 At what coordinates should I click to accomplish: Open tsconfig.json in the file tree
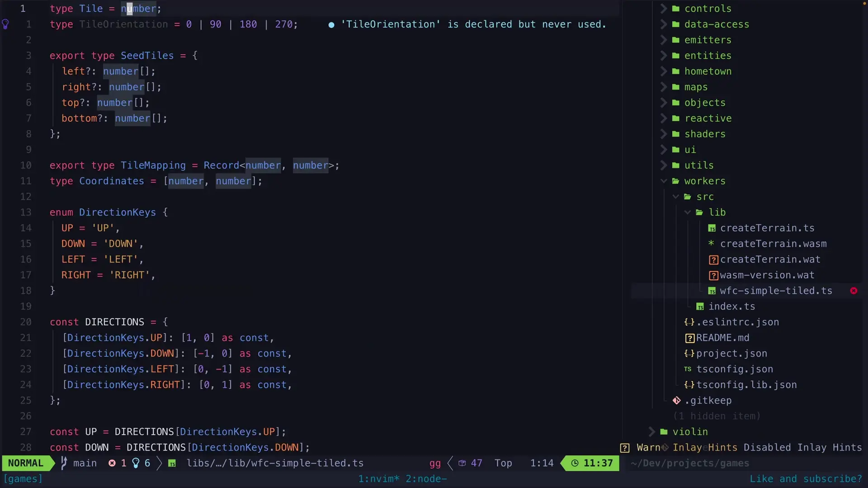click(x=735, y=370)
